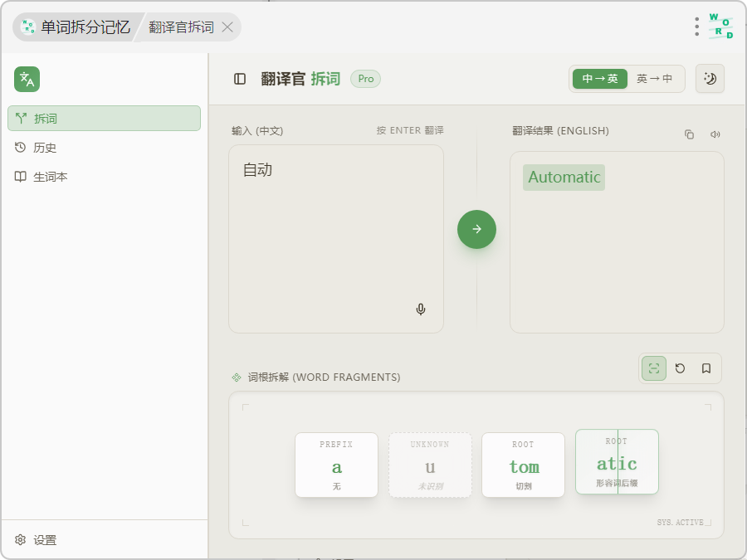Screen dimensions: 747x560
Task: Select 中→英 translation direction
Action: (x=600, y=79)
